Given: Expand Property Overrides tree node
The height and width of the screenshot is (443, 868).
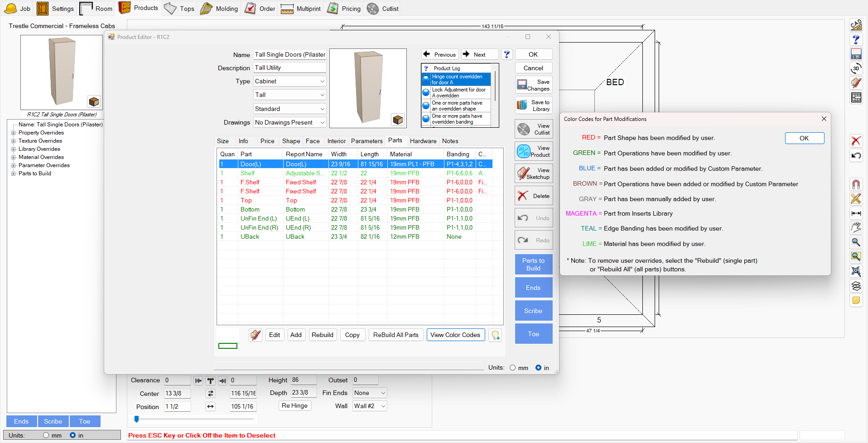Looking at the screenshot, I should [14, 133].
